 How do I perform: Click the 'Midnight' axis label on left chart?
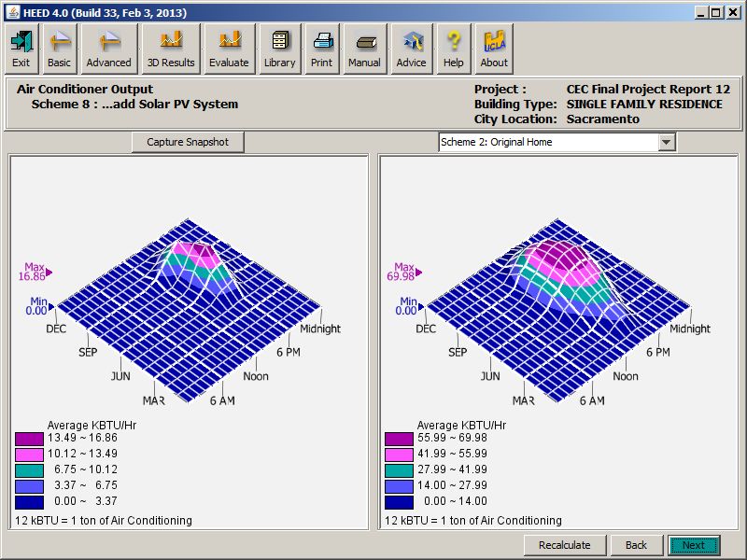coord(320,329)
